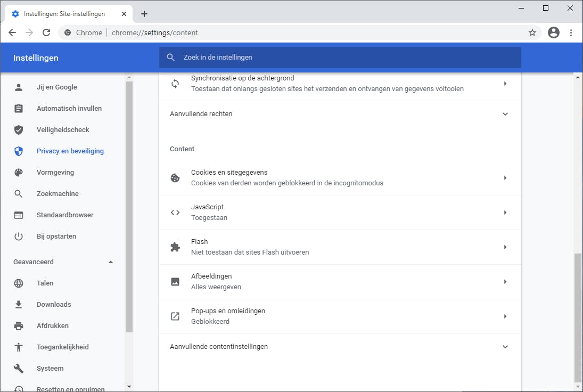Click the Flash puzzle piece icon
The height and width of the screenshot is (392, 583).
(x=175, y=247)
